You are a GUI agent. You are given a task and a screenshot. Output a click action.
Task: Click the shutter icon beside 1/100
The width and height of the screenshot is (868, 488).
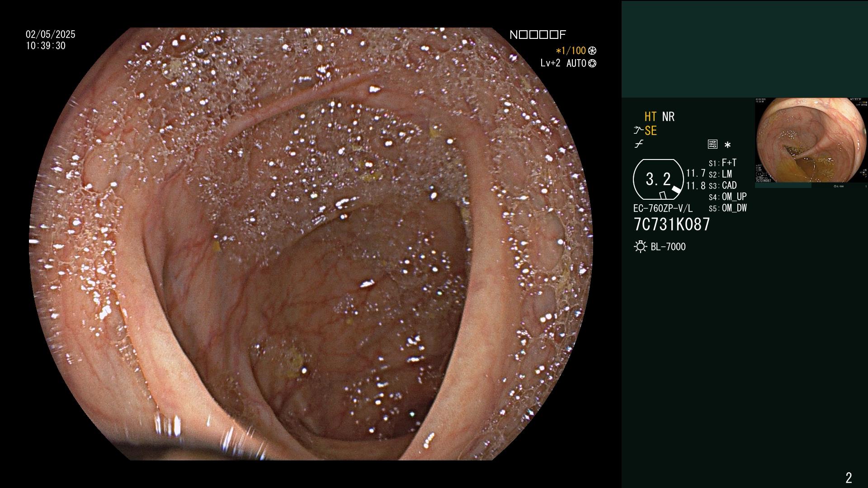pyautogui.click(x=592, y=51)
